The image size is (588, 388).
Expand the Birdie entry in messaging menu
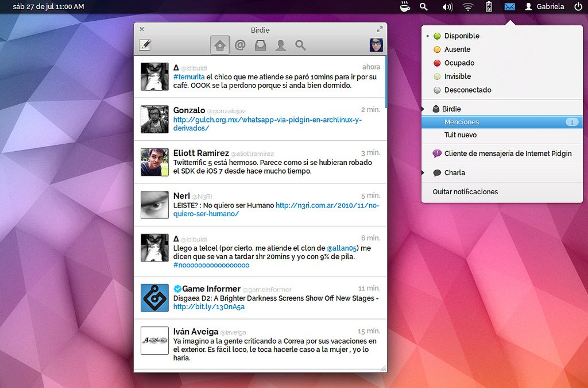(451, 109)
